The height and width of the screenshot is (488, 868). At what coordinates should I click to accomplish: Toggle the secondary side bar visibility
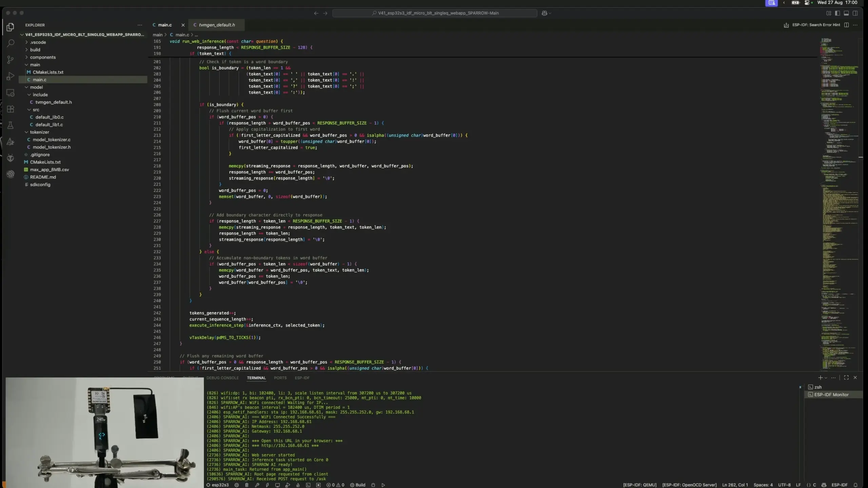coord(855,13)
